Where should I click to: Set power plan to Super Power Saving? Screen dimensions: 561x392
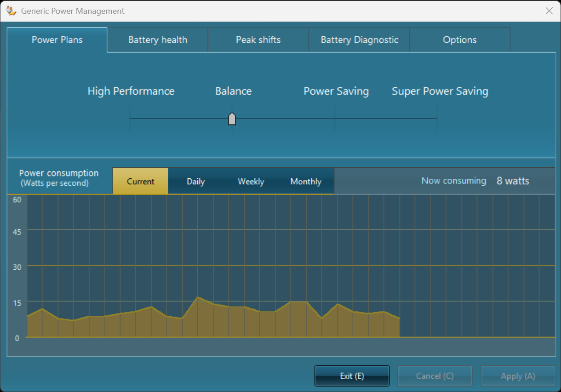437,119
